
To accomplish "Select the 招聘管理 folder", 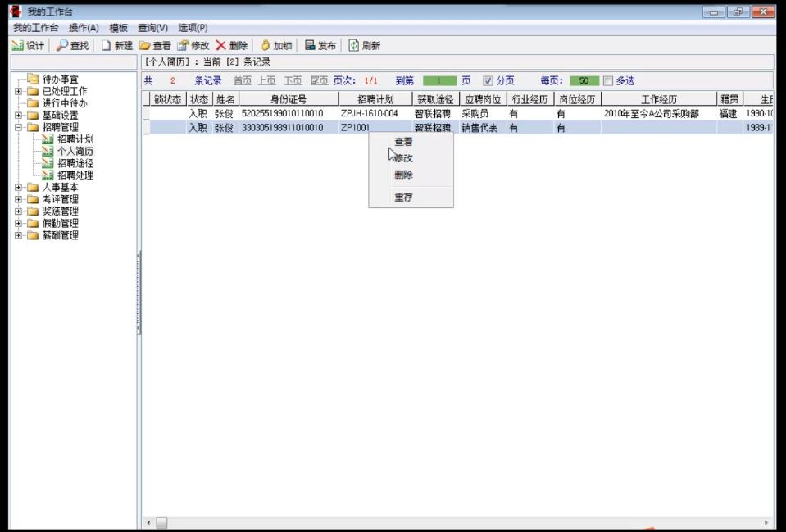I will pyautogui.click(x=60, y=127).
